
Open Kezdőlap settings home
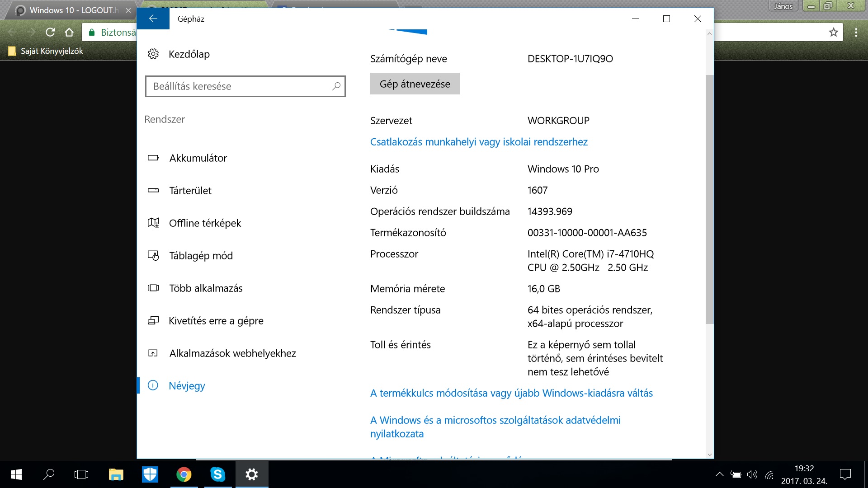click(x=189, y=54)
